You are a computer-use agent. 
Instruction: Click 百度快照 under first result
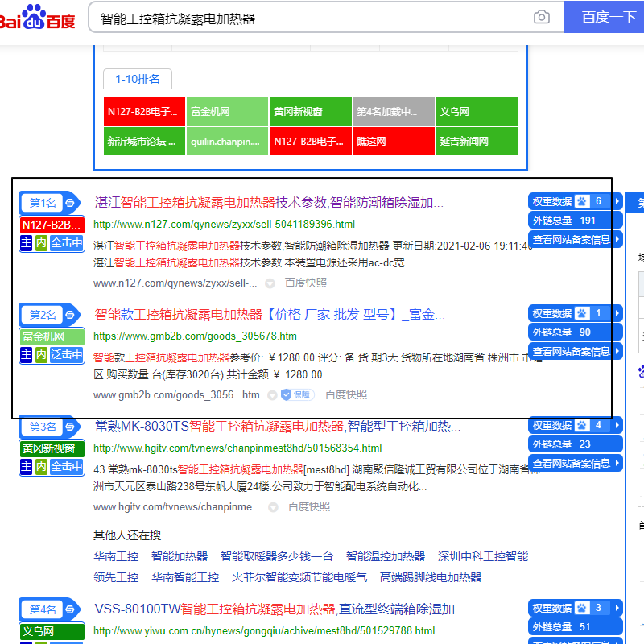(x=306, y=283)
